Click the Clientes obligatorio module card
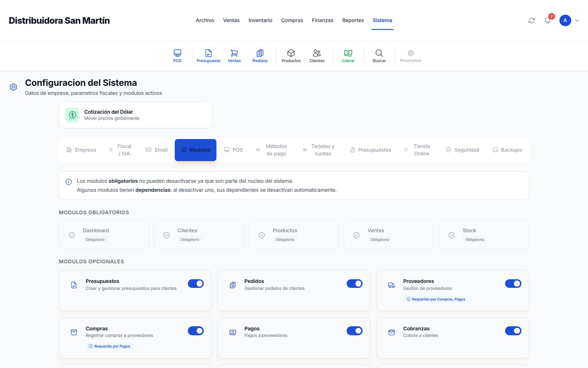The height and width of the screenshot is (368, 588). [x=199, y=235]
